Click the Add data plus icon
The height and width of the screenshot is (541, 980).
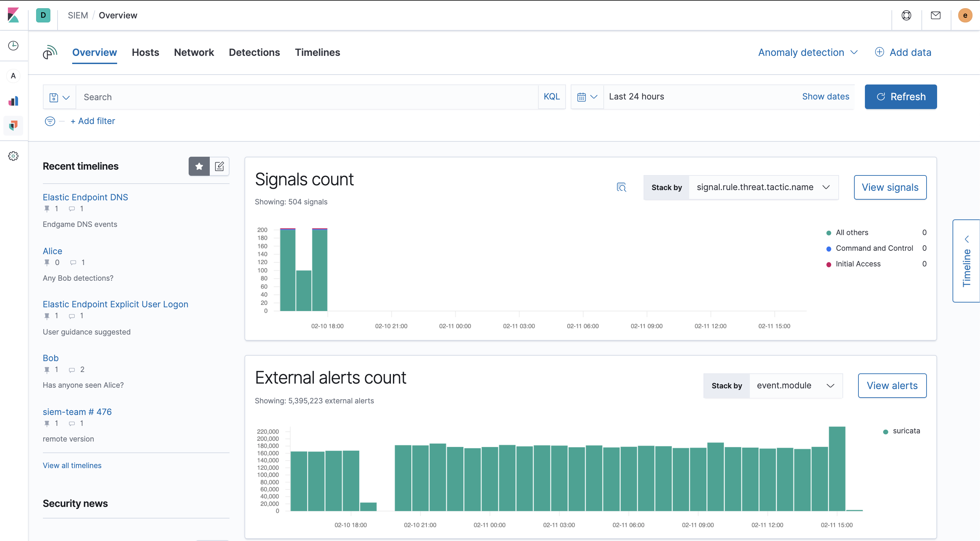[x=879, y=52]
